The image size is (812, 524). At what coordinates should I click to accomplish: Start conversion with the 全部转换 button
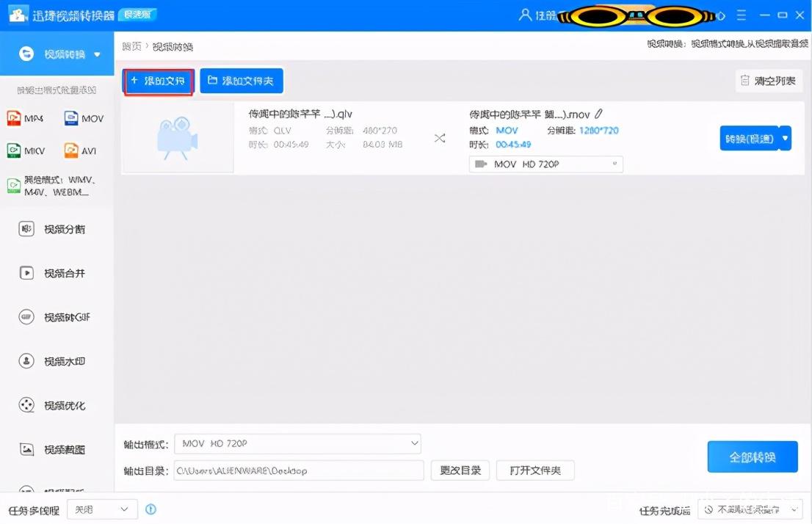(753, 456)
